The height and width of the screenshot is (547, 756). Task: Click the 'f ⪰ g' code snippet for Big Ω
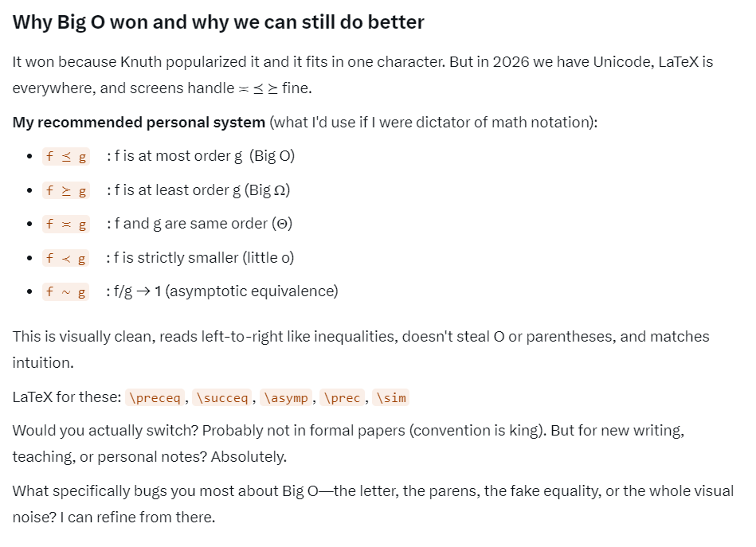(x=66, y=191)
